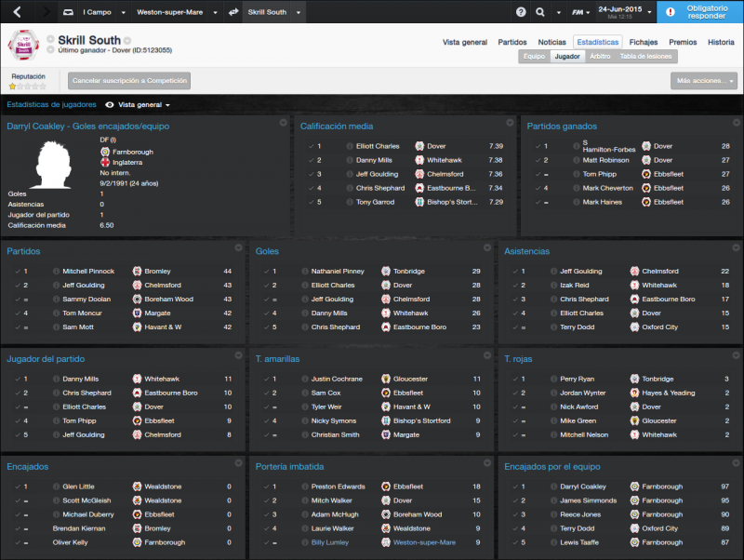
Task: Select the Equipo statistics sub-tab
Action: click(534, 57)
